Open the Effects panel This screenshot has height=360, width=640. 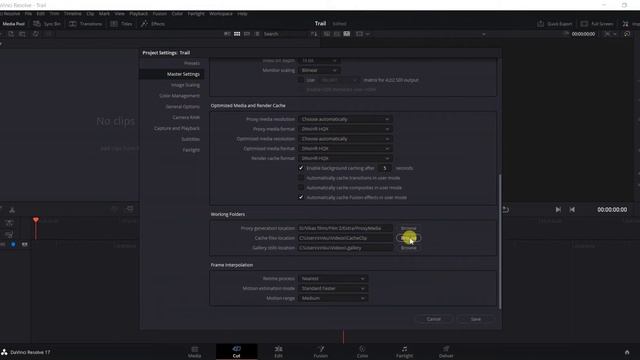153,24
